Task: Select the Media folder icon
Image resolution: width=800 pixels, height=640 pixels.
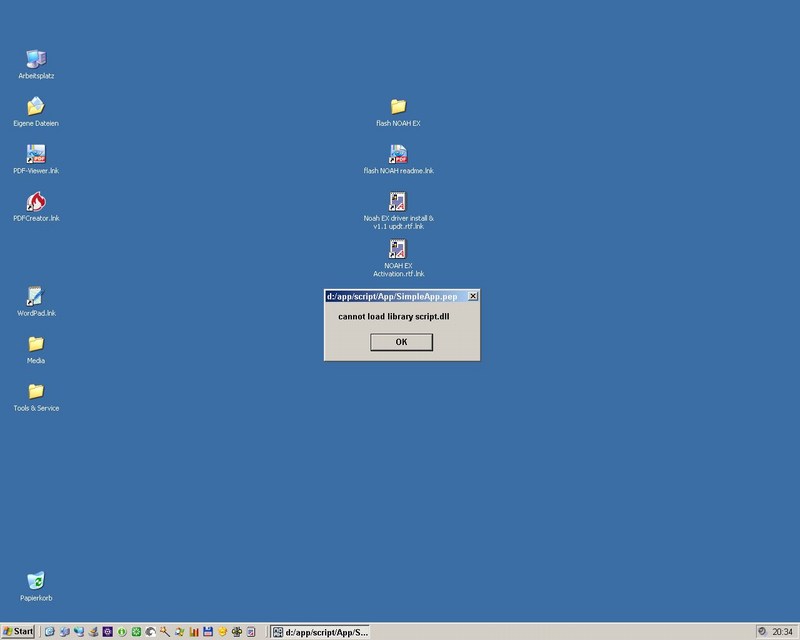Action: [x=36, y=349]
